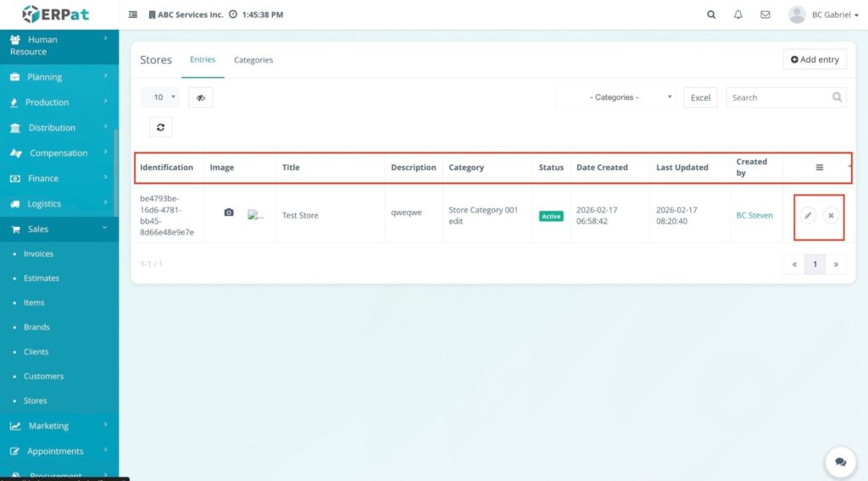This screenshot has width=868, height=481.
Task: Open the chat bubble widget
Action: pyautogui.click(x=840, y=462)
